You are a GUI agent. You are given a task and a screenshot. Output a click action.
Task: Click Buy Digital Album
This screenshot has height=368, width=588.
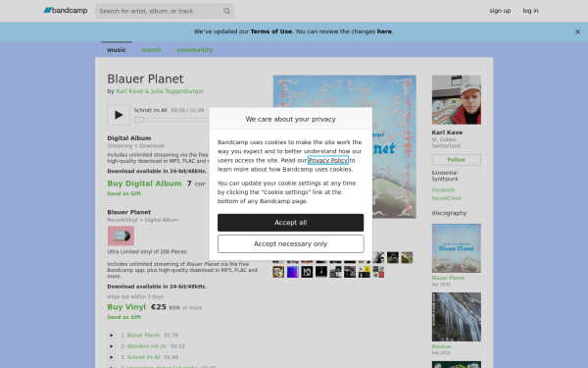point(144,184)
